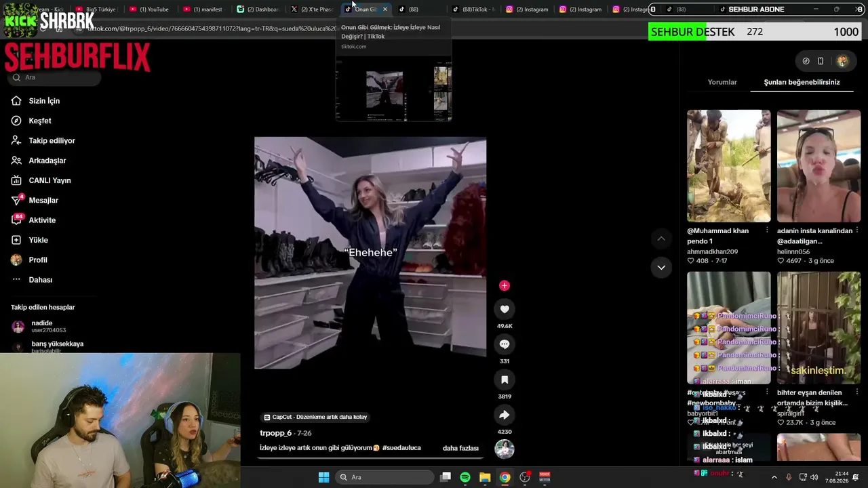Show hidden system tray icons
The height and width of the screenshot is (488, 868).
[x=774, y=477]
